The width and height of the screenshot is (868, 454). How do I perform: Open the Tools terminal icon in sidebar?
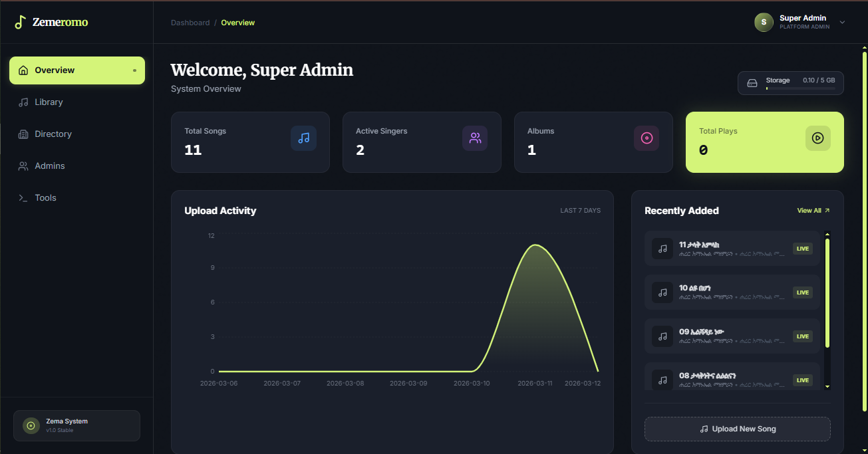click(x=23, y=198)
